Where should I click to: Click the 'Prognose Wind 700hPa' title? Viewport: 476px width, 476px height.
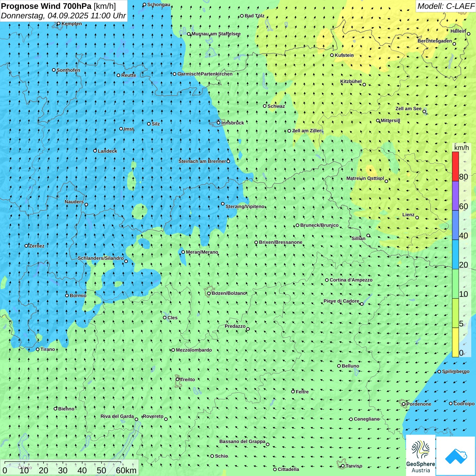tap(46, 6)
